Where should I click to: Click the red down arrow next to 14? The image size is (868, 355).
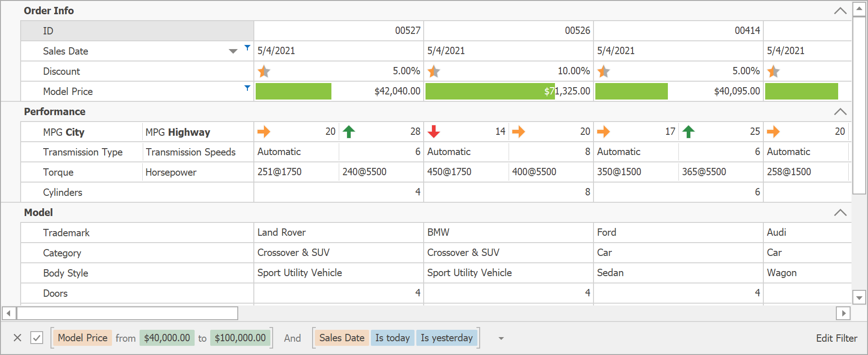(x=434, y=132)
